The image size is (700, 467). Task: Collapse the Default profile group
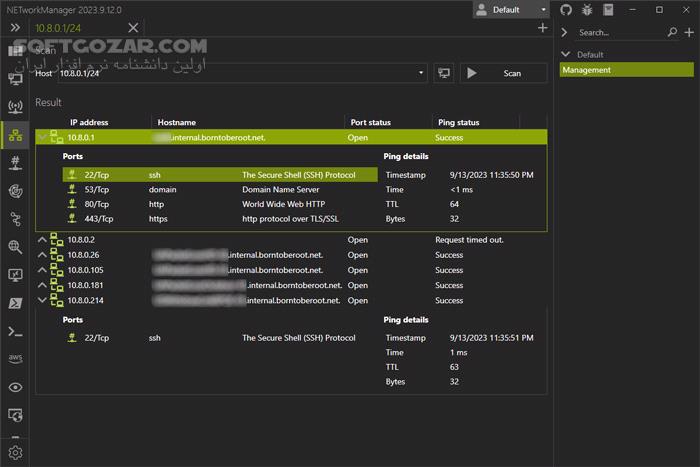[566, 54]
